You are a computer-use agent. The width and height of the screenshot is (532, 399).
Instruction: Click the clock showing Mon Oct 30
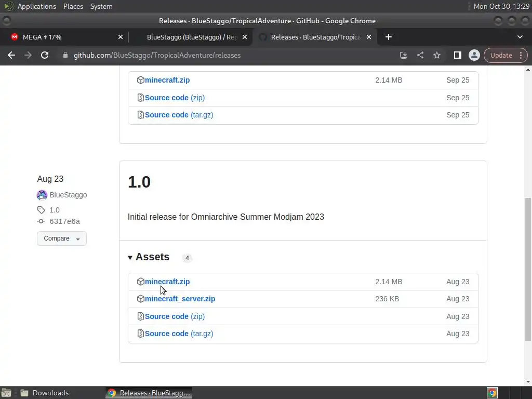[x=501, y=6]
